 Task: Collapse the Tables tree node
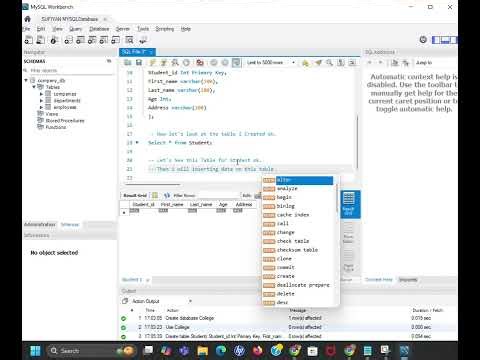tap(34, 87)
